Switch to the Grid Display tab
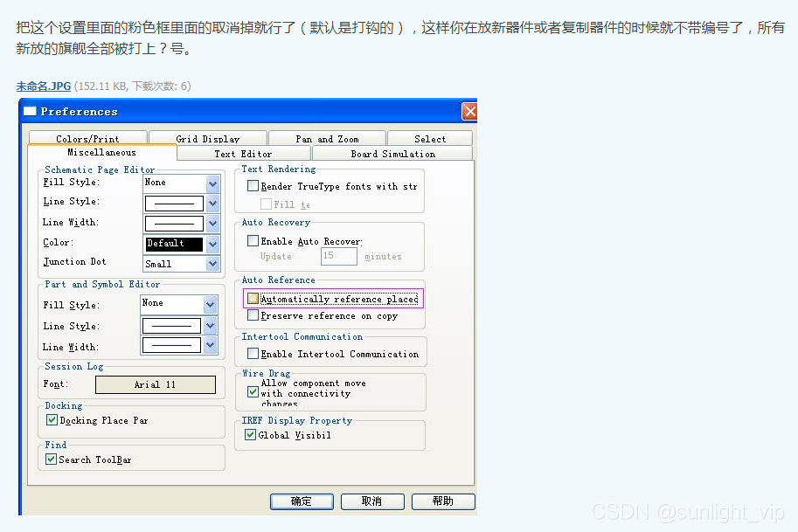Viewport: 798px width, 532px height. click(x=207, y=138)
